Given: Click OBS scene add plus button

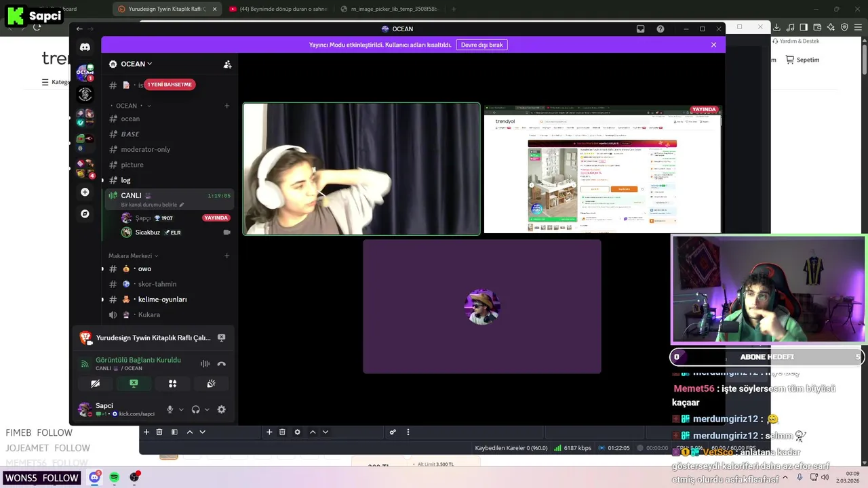Looking at the screenshot, I should pyautogui.click(x=146, y=432).
